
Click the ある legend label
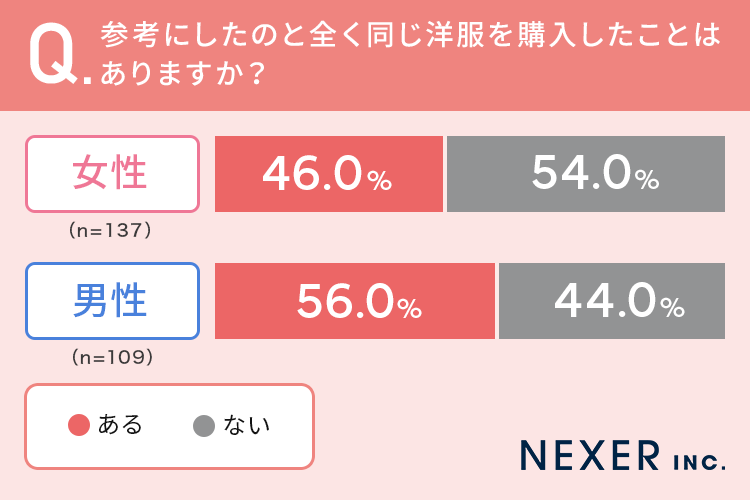click(x=120, y=425)
